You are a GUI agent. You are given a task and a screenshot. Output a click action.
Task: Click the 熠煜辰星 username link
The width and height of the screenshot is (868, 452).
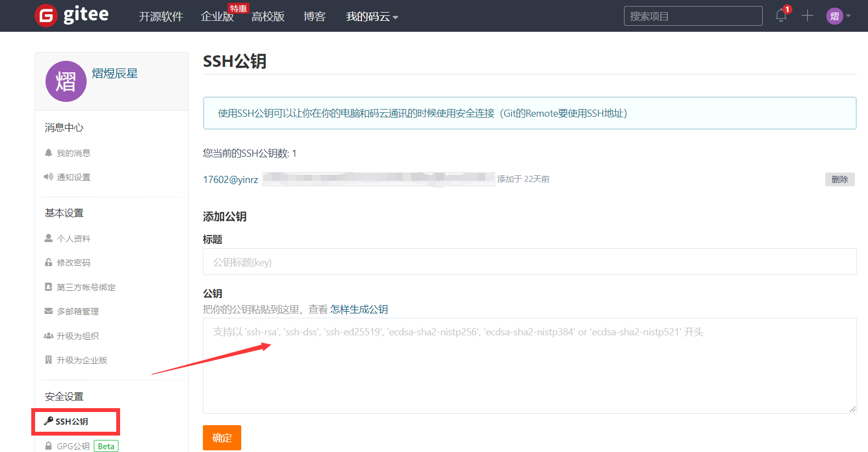115,73
